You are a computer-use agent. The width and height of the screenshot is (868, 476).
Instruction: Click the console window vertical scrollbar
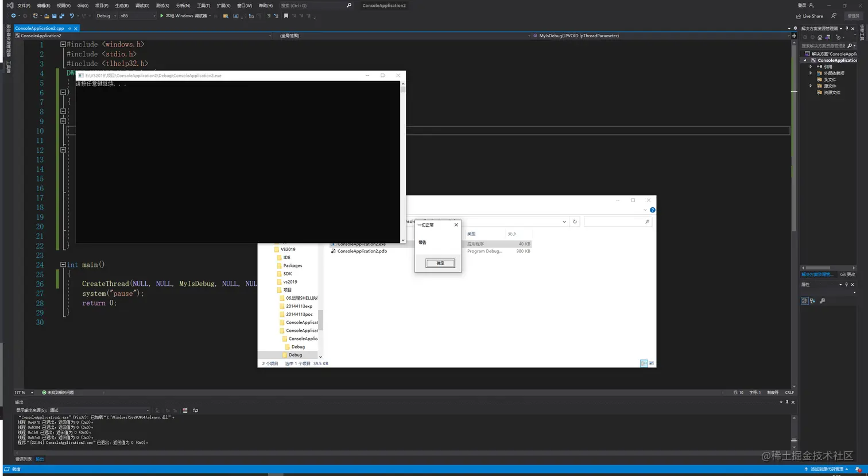click(402, 161)
